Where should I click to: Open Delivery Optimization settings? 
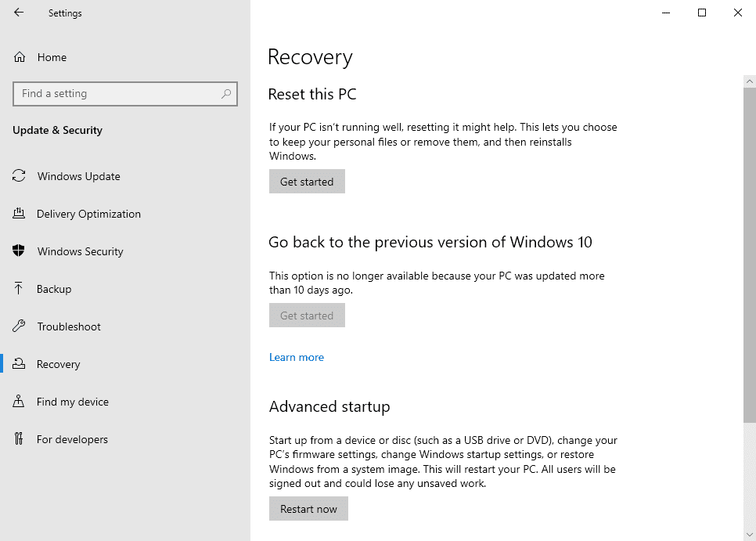tap(88, 214)
